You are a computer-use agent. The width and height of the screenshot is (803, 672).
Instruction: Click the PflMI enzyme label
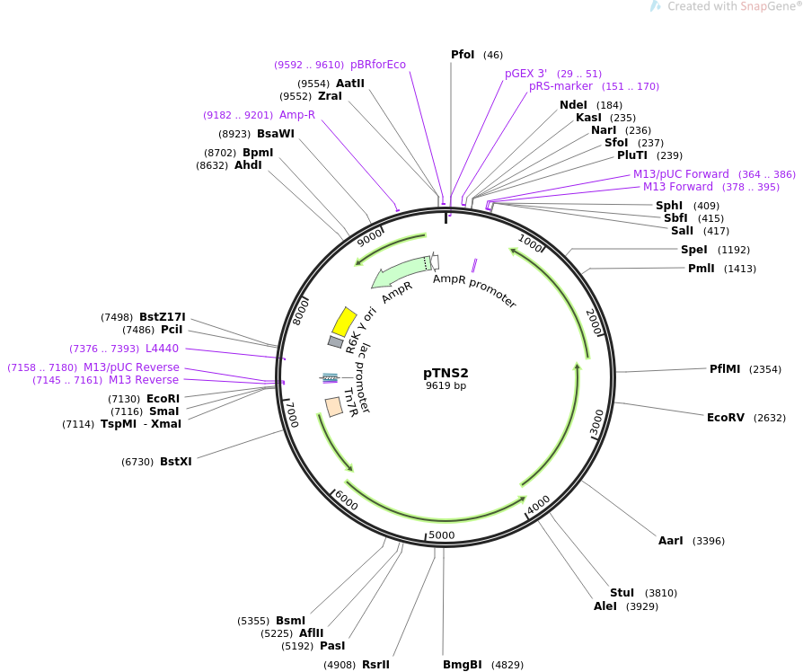[x=725, y=369]
